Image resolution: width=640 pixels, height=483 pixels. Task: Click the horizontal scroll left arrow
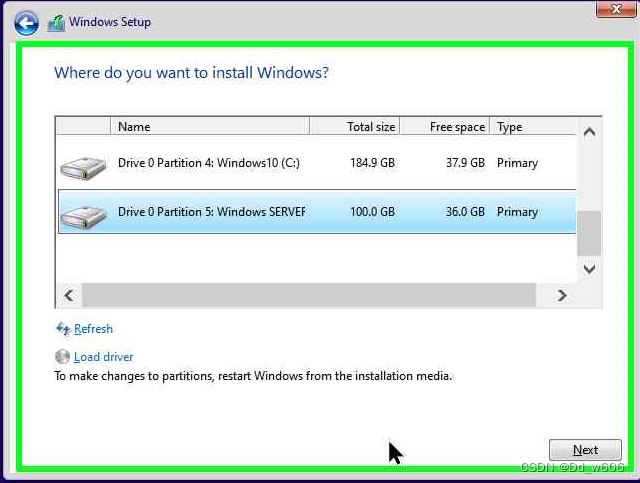click(x=69, y=295)
